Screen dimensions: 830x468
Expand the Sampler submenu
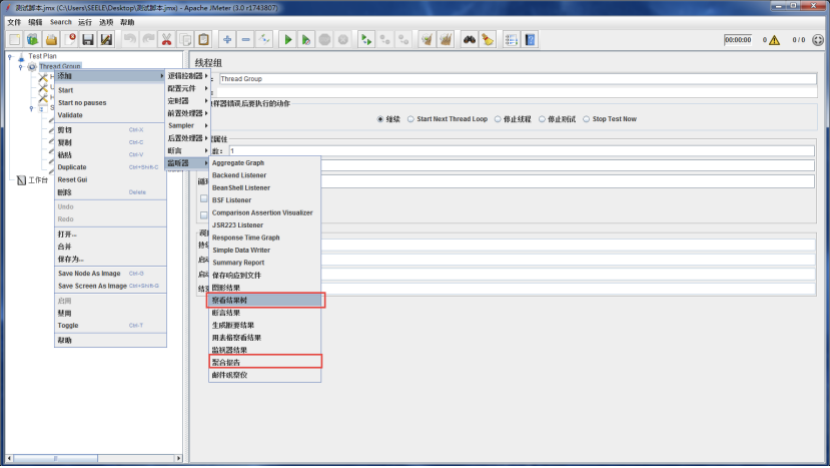[x=188, y=125]
